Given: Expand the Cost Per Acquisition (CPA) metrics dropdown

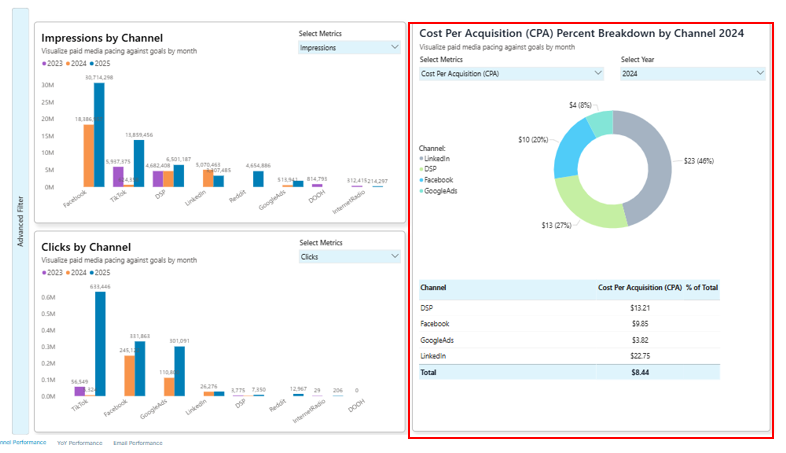Looking at the screenshot, I should point(511,73).
